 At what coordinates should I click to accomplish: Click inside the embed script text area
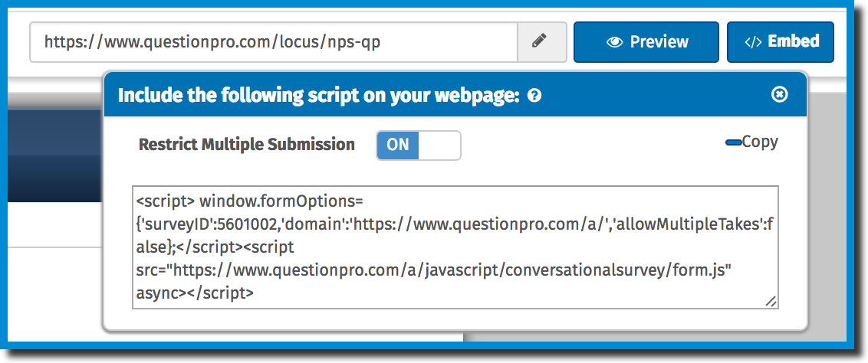pyautogui.click(x=455, y=247)
